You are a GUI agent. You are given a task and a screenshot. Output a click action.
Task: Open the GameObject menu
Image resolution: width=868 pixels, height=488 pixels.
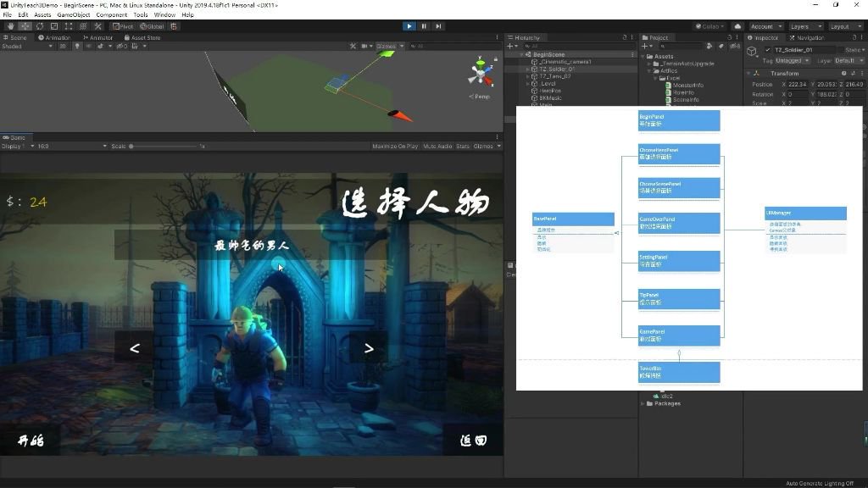click(x=74, y=14)
